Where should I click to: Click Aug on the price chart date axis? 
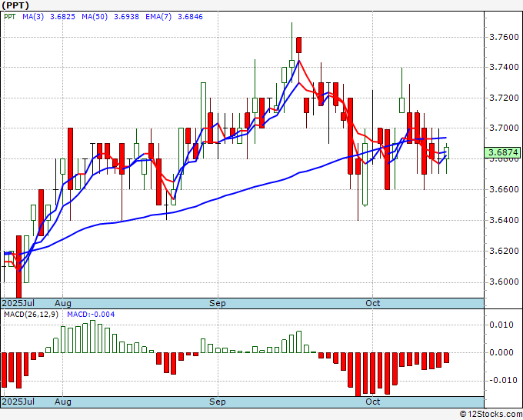point(63,303)
